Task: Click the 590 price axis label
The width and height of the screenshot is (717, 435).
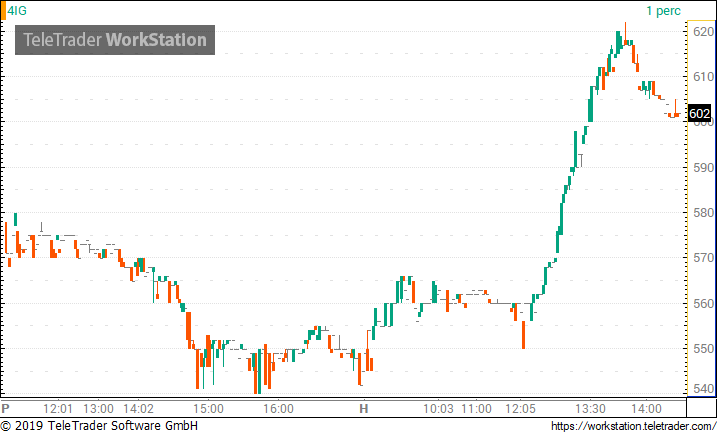Action: [x=703, y=167]
